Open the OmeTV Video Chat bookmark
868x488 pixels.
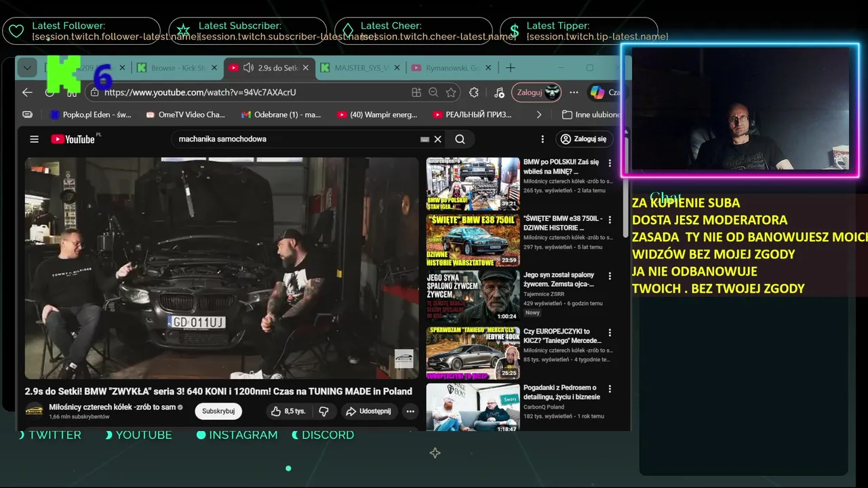pyautogui.click(x=185, y=115)
